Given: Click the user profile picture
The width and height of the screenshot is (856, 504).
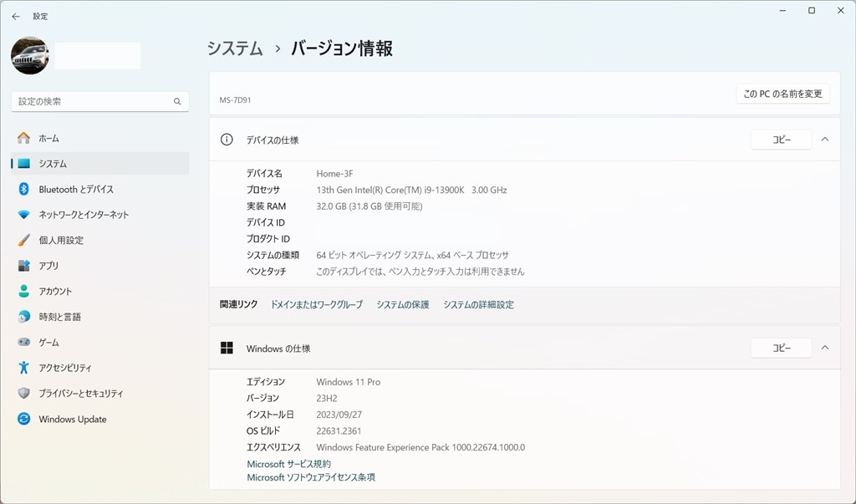Looking at the screenshot, I should pyautogui.click(x=30, y=56).
